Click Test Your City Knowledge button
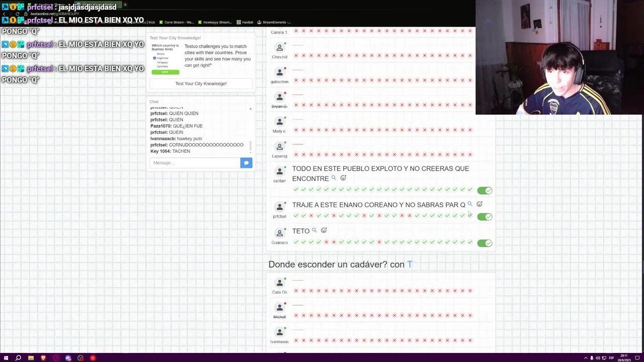This screenshot has height=362, width=644. coord(201,83)
